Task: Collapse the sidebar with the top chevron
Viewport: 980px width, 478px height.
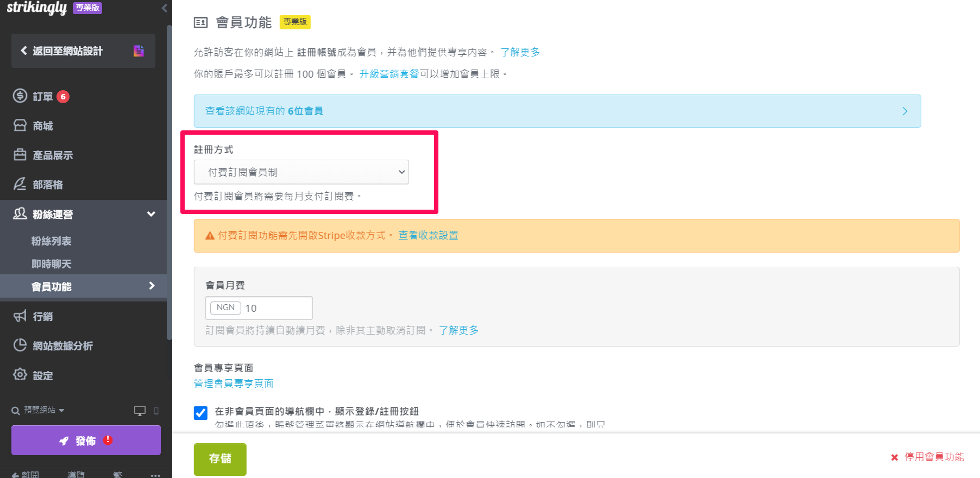Action: coord(164,8)
